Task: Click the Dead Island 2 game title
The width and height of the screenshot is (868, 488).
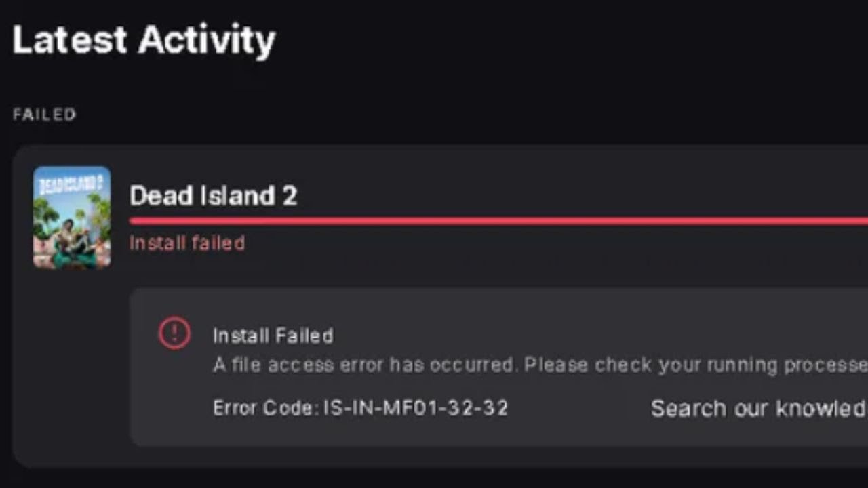Action: 213,196
